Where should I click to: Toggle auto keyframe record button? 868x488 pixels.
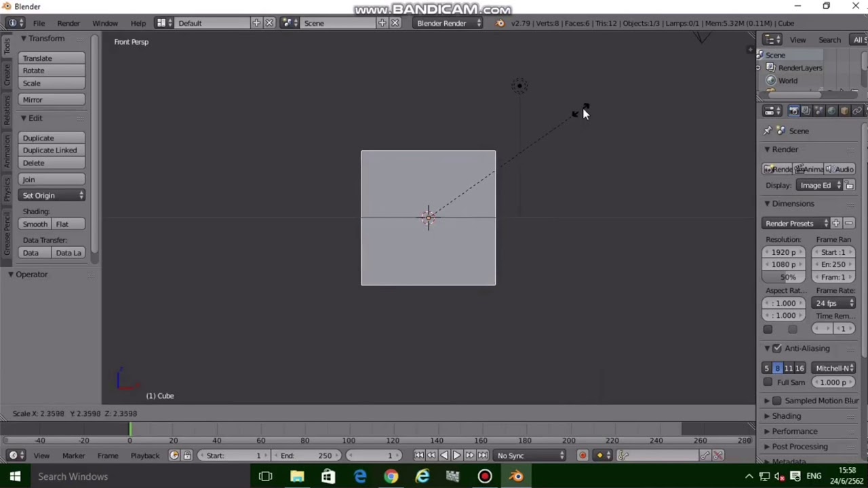click(583, 455)
